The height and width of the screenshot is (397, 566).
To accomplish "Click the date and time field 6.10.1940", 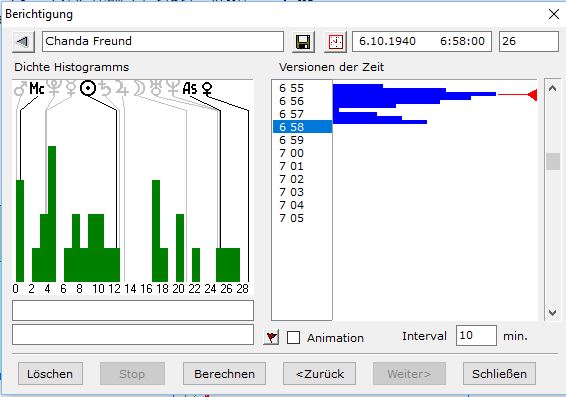I will point(422,42).
